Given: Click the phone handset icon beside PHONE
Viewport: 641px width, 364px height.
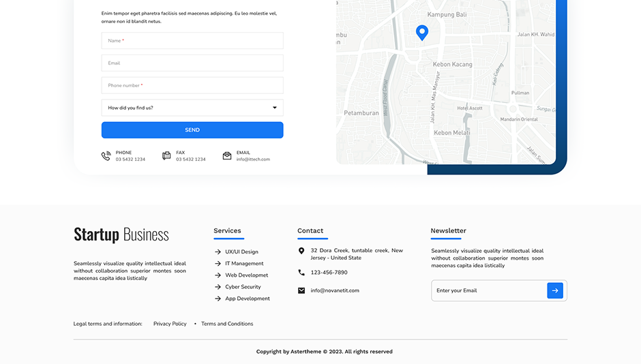Looking at the screenshot, I should 106,156.
